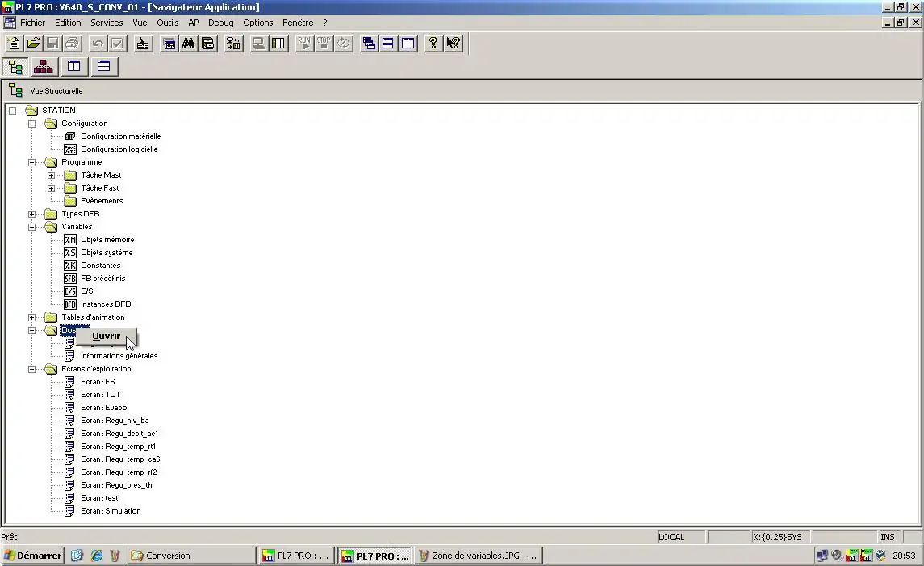
Task: Select Informations générales in the tree
Action: pos(119,356)
